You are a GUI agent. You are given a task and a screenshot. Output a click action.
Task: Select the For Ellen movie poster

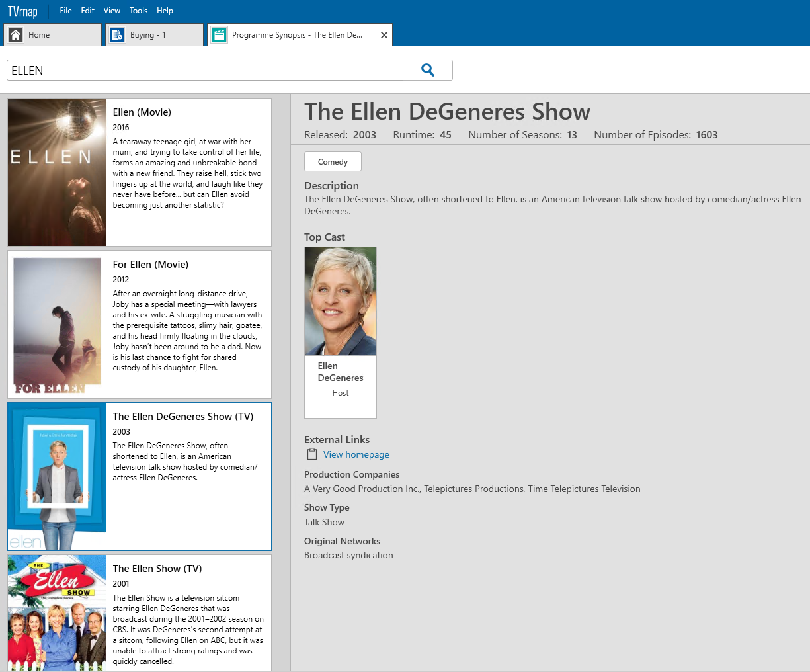[x=57, y=324]
